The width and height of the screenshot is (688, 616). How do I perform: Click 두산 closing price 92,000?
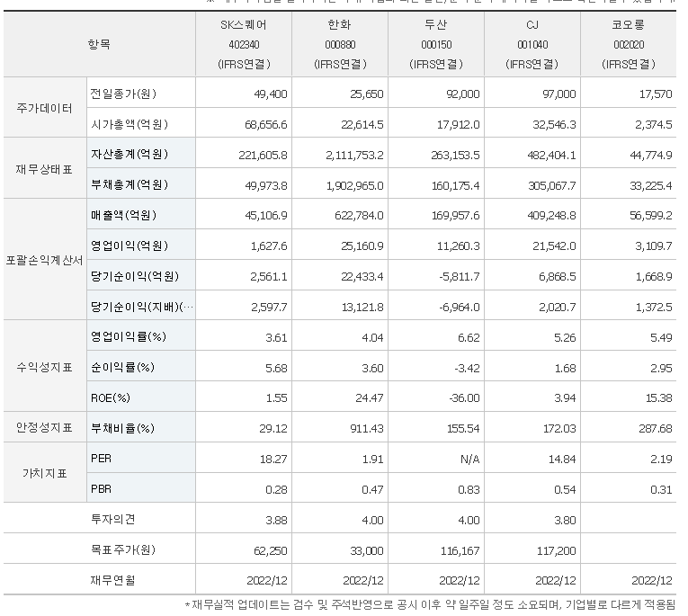point(462,94)
